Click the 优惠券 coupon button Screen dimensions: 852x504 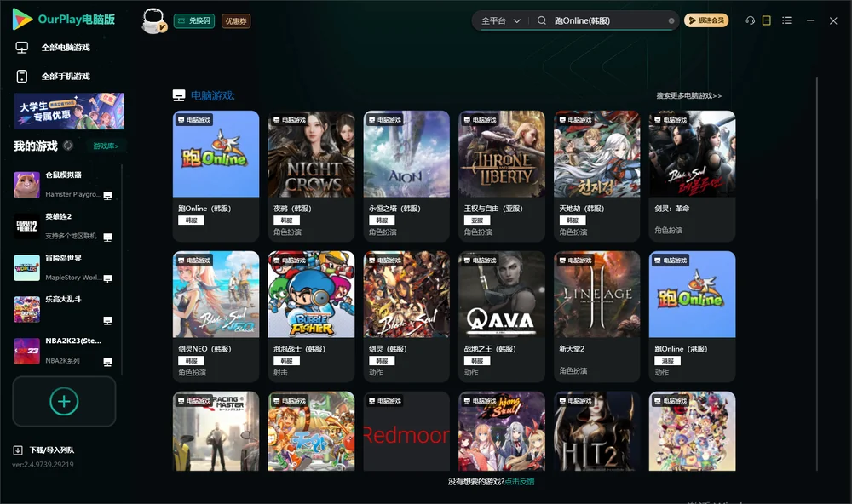pyautogui.click(x=236, y=21)
